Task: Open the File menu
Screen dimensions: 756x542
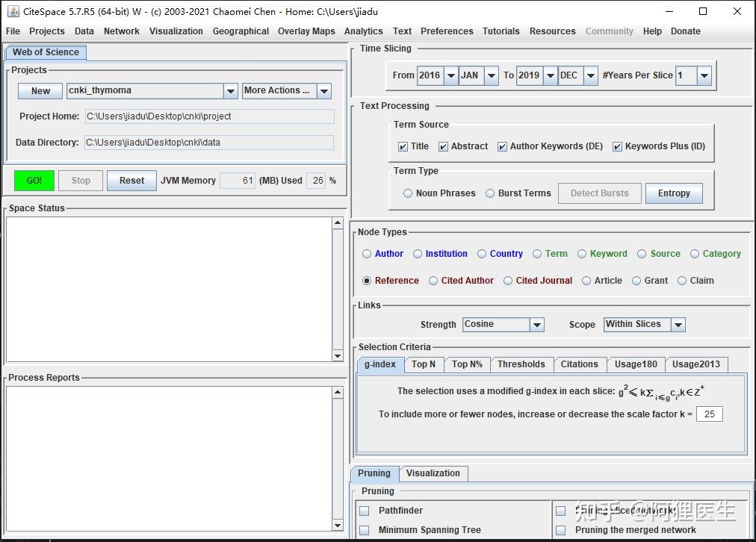Action: [13, 31]
